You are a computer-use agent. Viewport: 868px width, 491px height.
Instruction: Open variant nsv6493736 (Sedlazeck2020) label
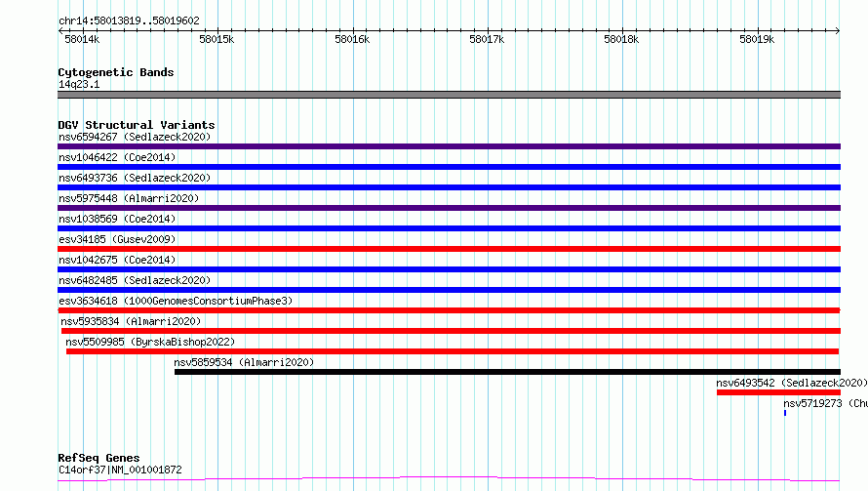pyautogui.click(x=135, y=178)
